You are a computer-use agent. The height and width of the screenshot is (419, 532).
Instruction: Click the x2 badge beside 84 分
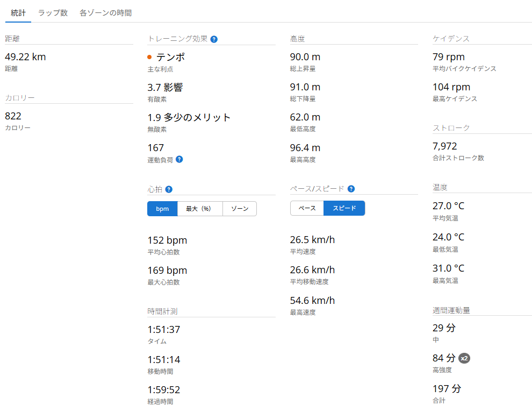[464, 358]
